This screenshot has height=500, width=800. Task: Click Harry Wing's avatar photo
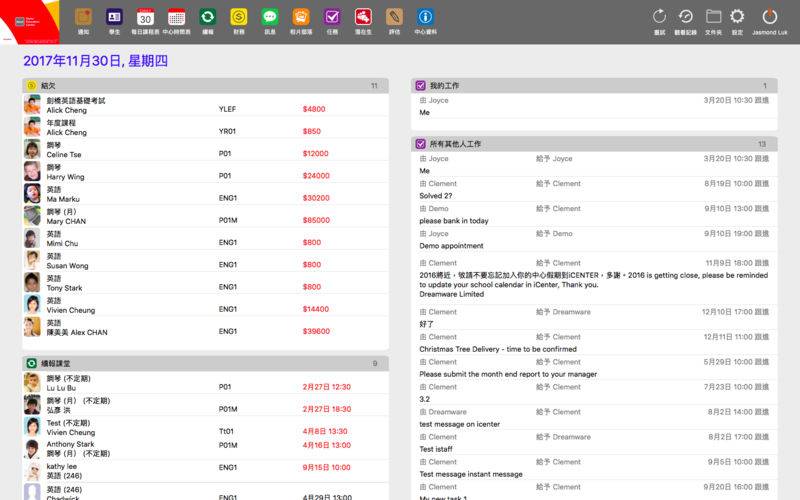click(32, 171)
